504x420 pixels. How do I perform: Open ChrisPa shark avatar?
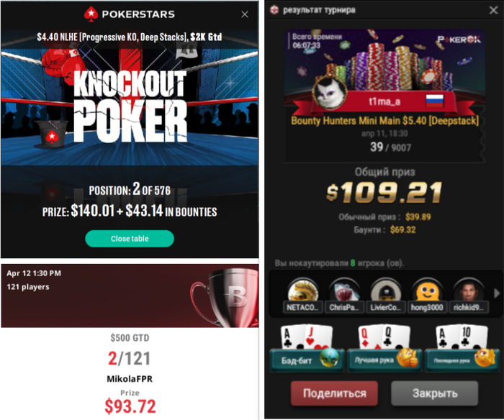coord(344,291)
